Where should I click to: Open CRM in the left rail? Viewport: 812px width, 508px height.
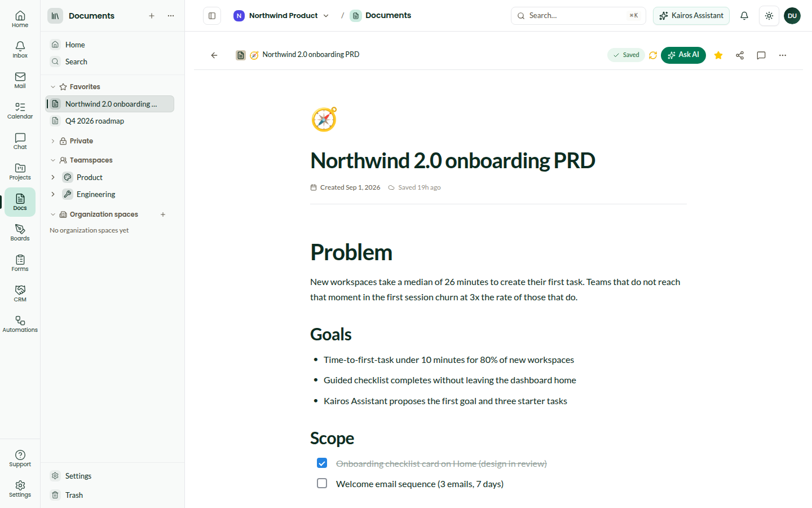point(20,294)
